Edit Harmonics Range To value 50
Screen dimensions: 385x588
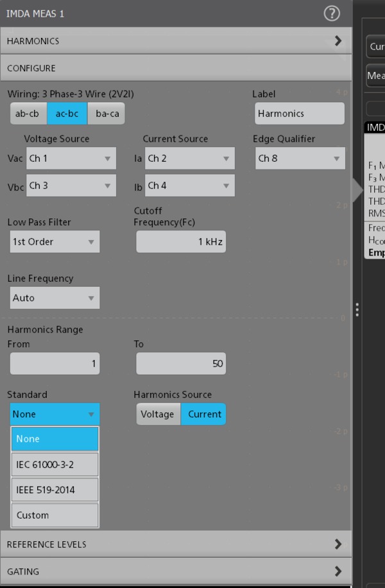[x=181, y=363]
